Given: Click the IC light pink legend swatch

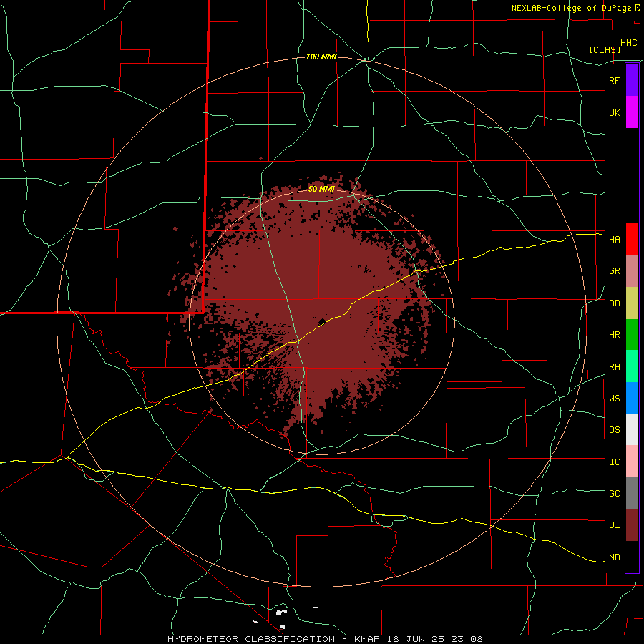Looking at the screenshot, I should [x=632, y=462].
